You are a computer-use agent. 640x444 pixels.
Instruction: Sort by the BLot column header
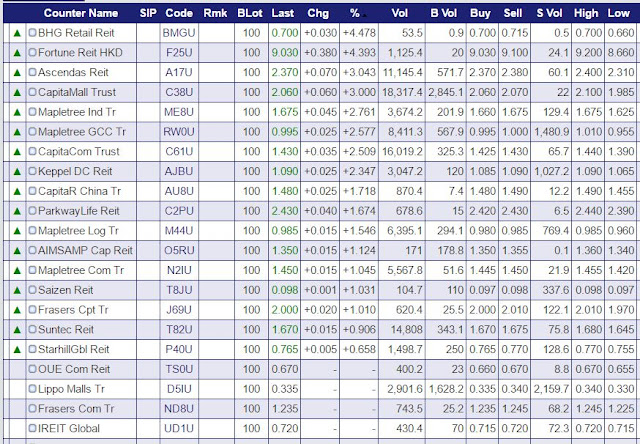250,13
